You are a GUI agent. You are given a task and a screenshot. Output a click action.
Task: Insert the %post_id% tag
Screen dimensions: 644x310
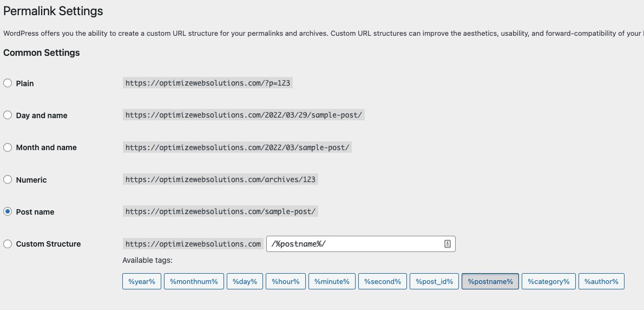(x=434, y=281)
